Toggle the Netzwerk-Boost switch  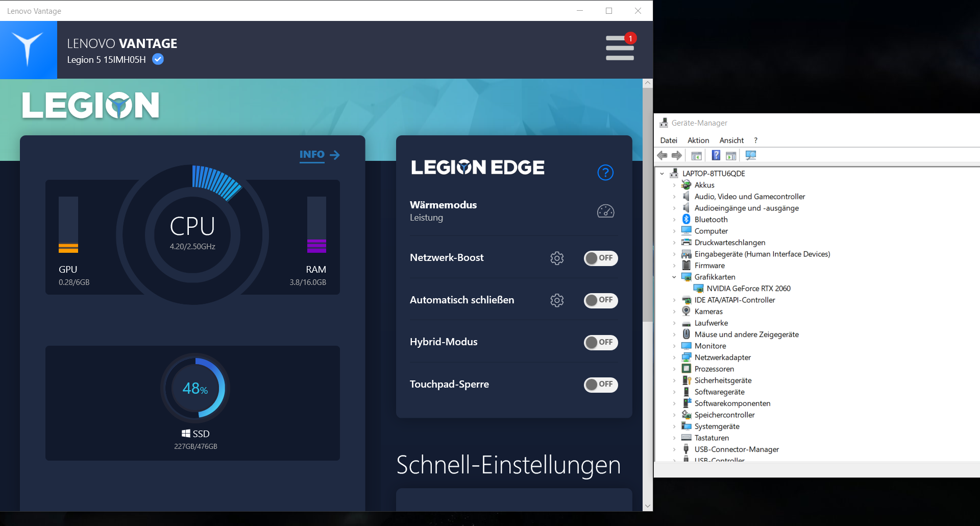pos(601,258)
